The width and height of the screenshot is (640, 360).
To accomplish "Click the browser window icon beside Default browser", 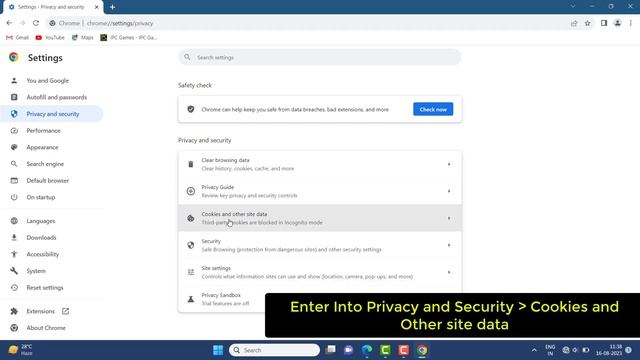I will click(14, 180).
